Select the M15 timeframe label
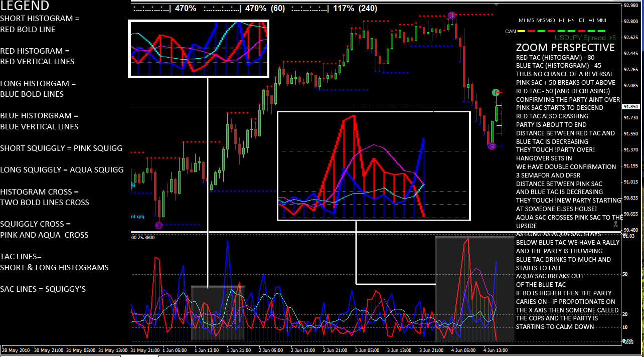 point(540,21)
